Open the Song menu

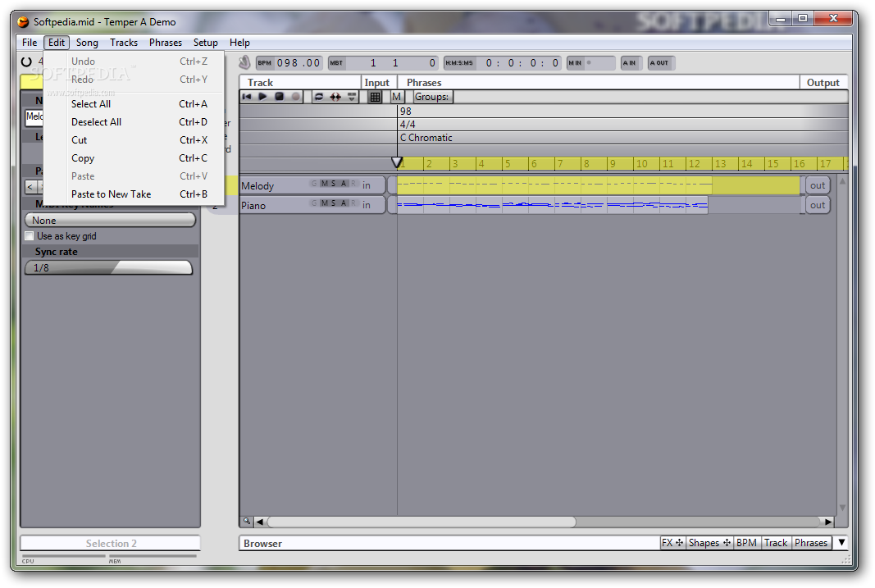(87, 43)
